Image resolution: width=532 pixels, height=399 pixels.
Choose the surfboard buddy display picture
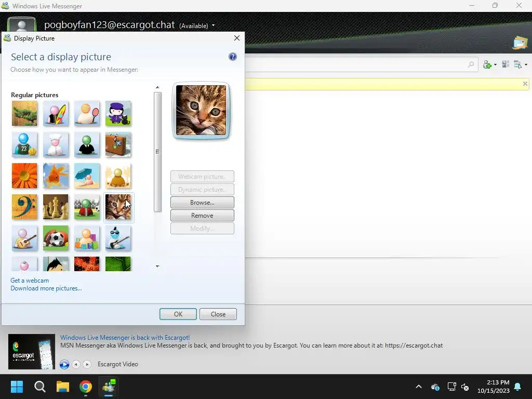pos(56,114)
